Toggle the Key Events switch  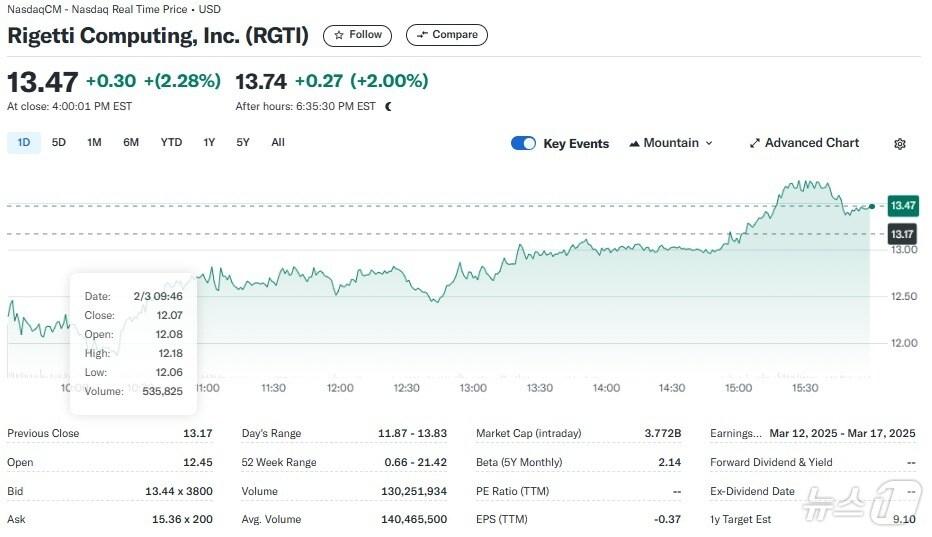click(523, 143)
